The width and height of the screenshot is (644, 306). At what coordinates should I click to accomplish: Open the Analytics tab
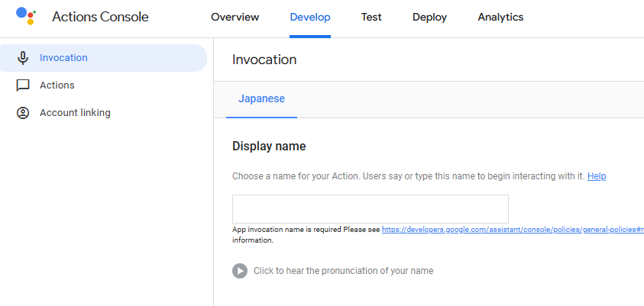point(500,18)
